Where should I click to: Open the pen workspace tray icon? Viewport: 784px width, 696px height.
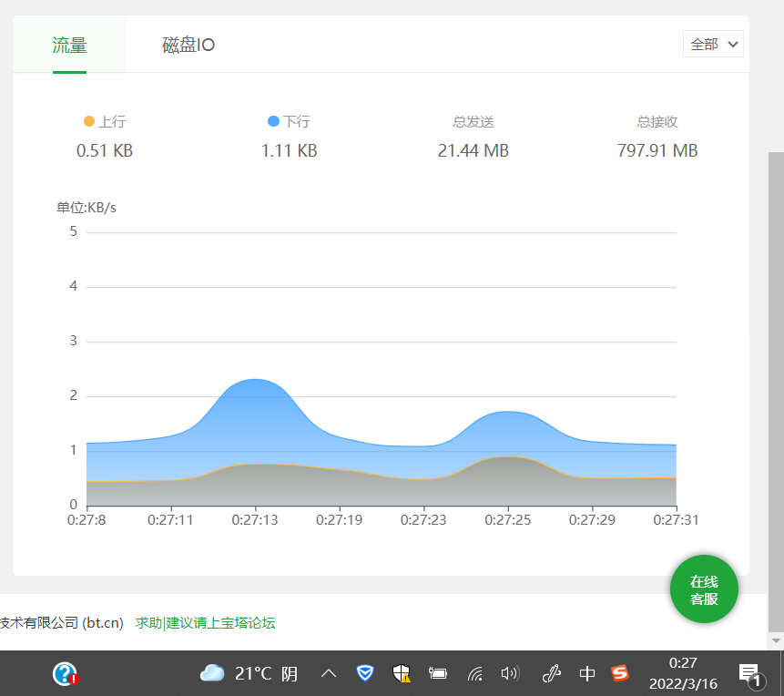[x=552, y=673]
